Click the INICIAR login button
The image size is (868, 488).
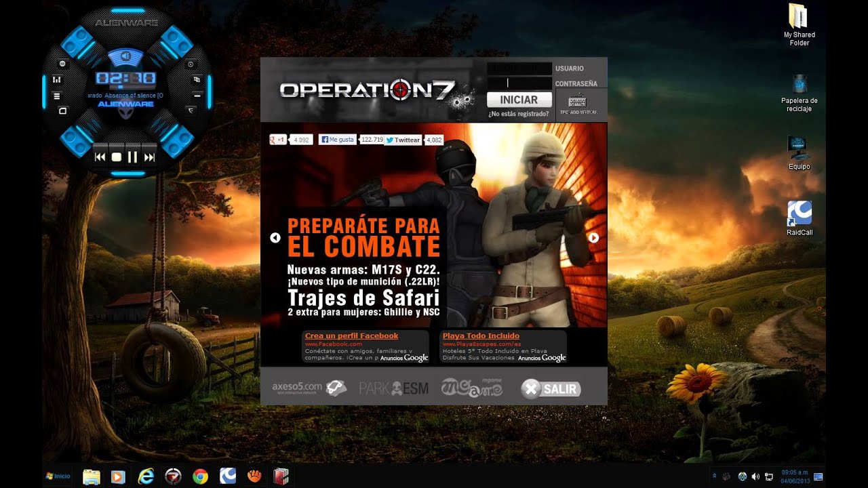pos(519,100)
